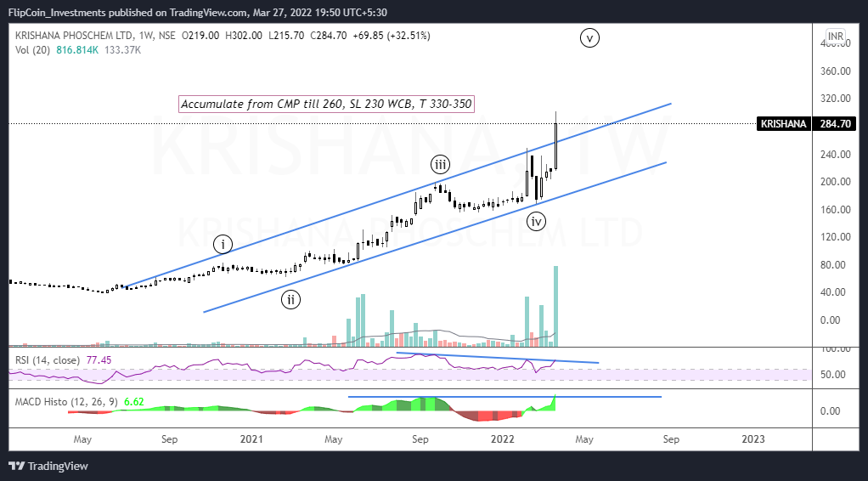This screenshot has width=868, height=481.
Task: Click the KRISHANA PHOSCHEM LTD symbol title
Action: tap(74, 36)
